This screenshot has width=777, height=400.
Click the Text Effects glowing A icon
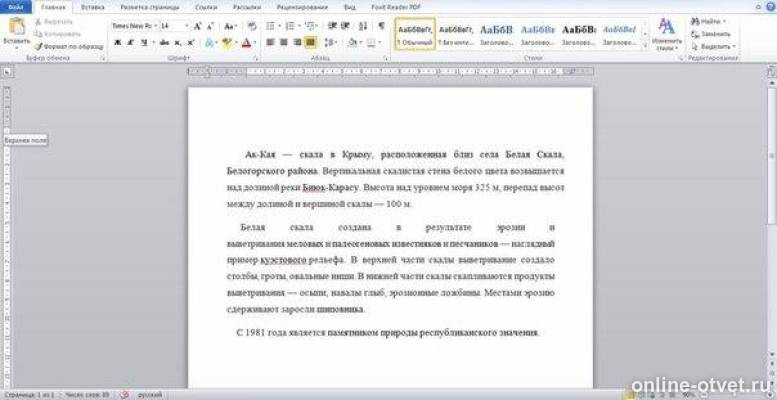click(x=209, y=43)
